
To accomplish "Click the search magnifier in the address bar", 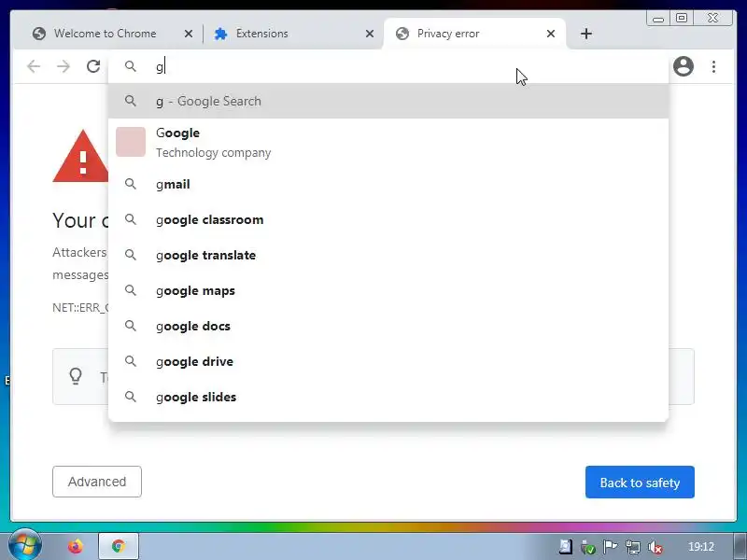I will click(x=131, y=66).
